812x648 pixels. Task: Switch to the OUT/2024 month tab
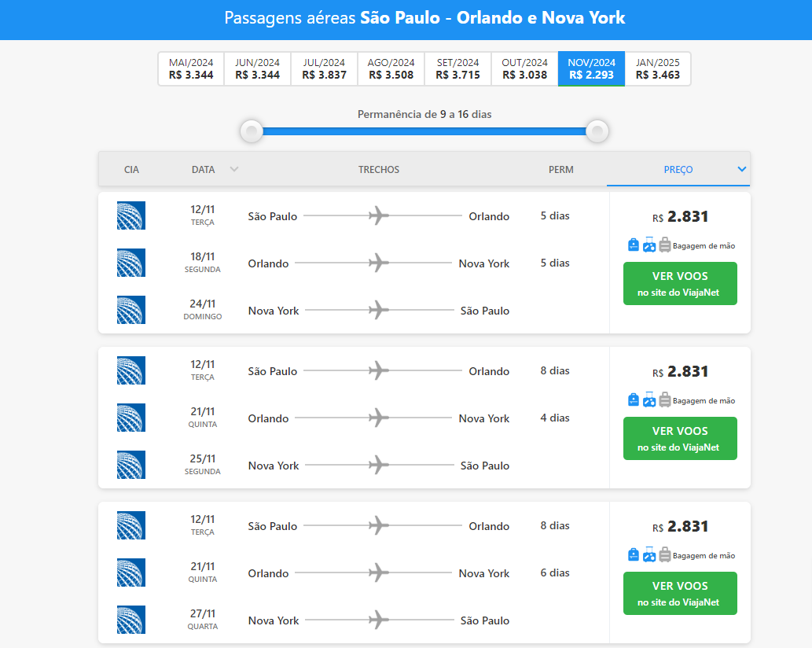point(524,69)
